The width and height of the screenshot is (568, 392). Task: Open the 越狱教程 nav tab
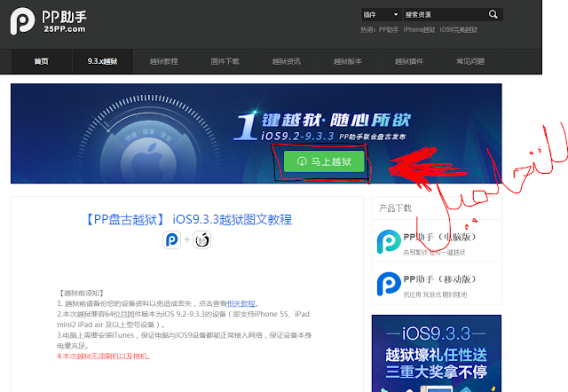(x=163, y=61)
